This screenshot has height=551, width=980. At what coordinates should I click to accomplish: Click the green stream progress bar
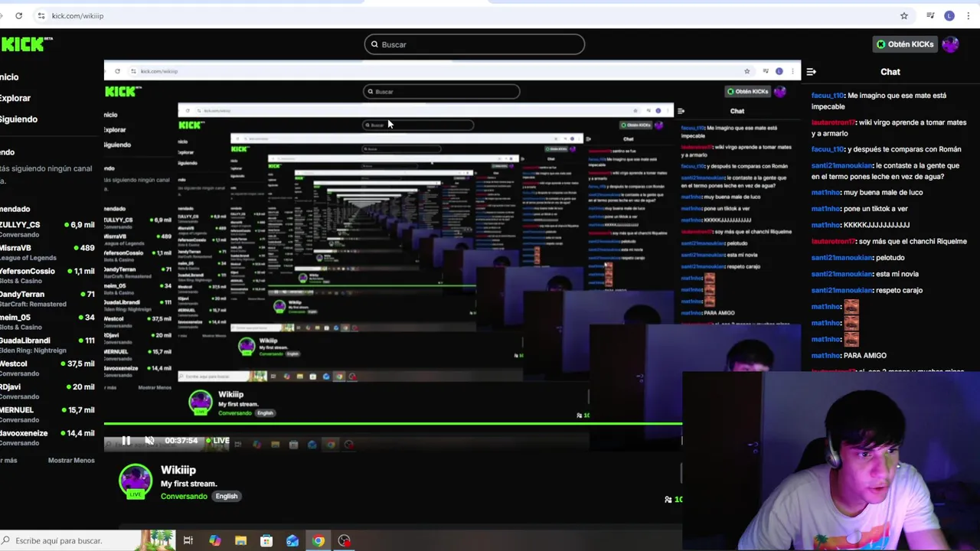393,423
